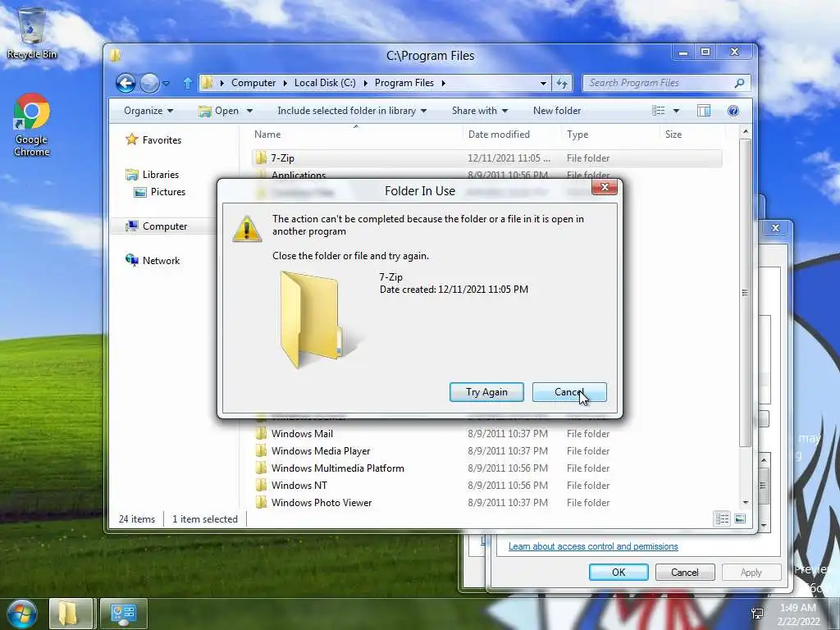This screenshot has height=630, width=840.
Task: Select Libraries in the navigation pane
Action: (153, 175)
